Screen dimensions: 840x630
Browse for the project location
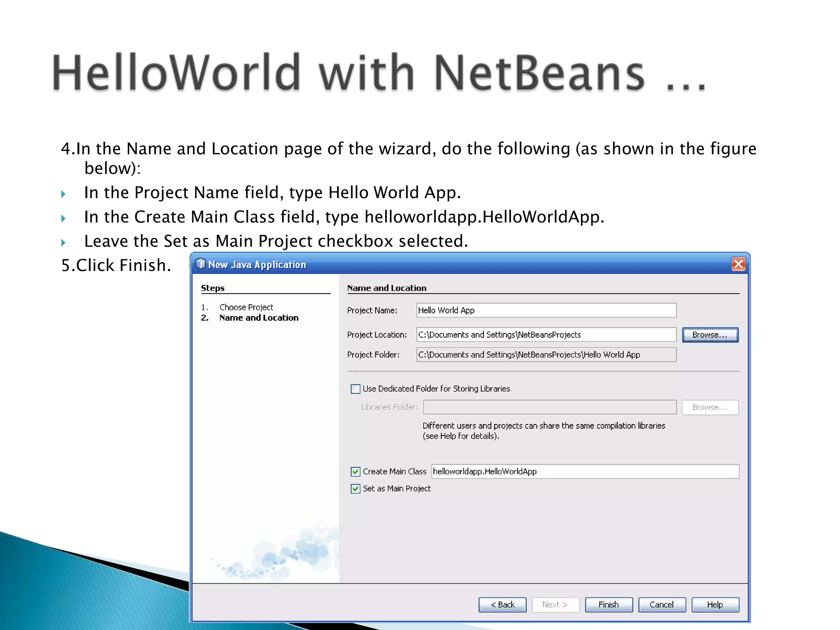pyautogui.click(x=710, y=335)
